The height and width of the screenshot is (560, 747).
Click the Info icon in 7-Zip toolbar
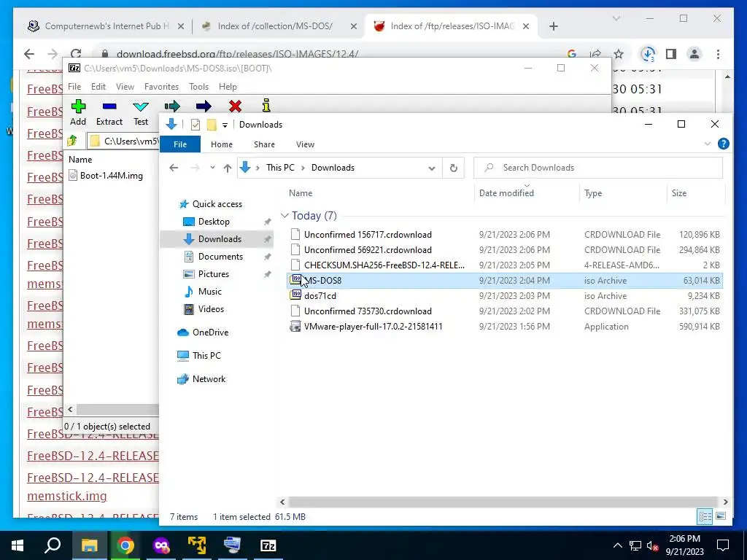coord(266,106)
